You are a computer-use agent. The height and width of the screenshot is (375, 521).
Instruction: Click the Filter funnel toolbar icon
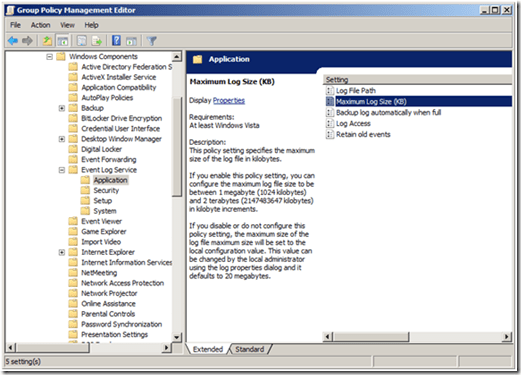(152, 41)
